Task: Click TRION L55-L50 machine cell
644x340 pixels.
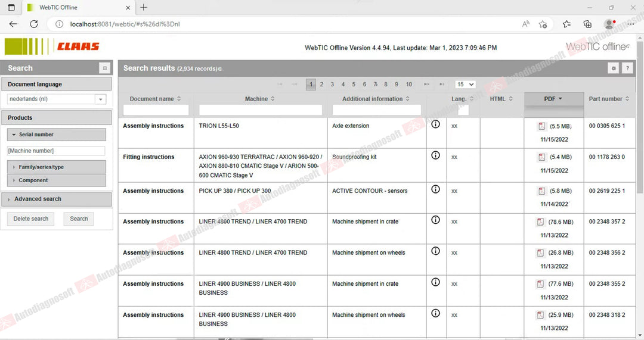Action: [218, 126]
